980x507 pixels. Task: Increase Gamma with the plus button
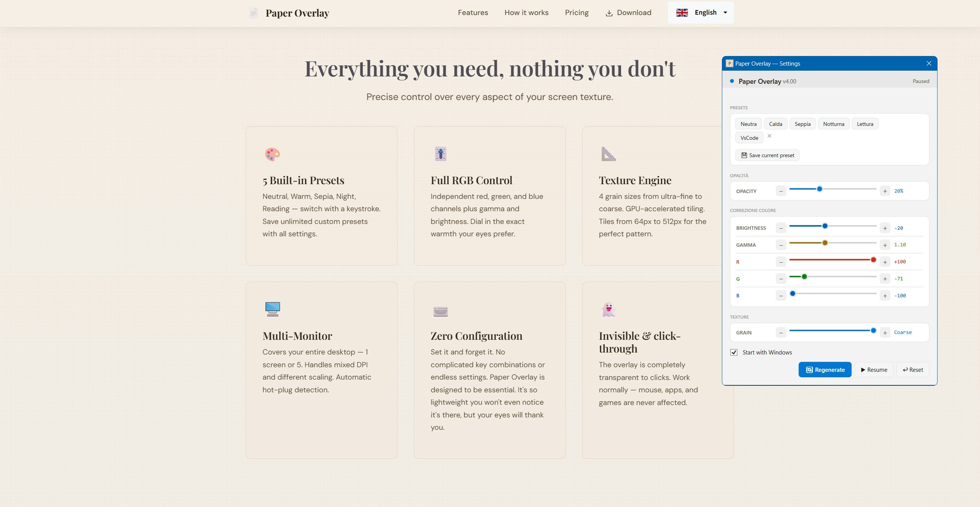pyautogui.click(x=885, y=245)
